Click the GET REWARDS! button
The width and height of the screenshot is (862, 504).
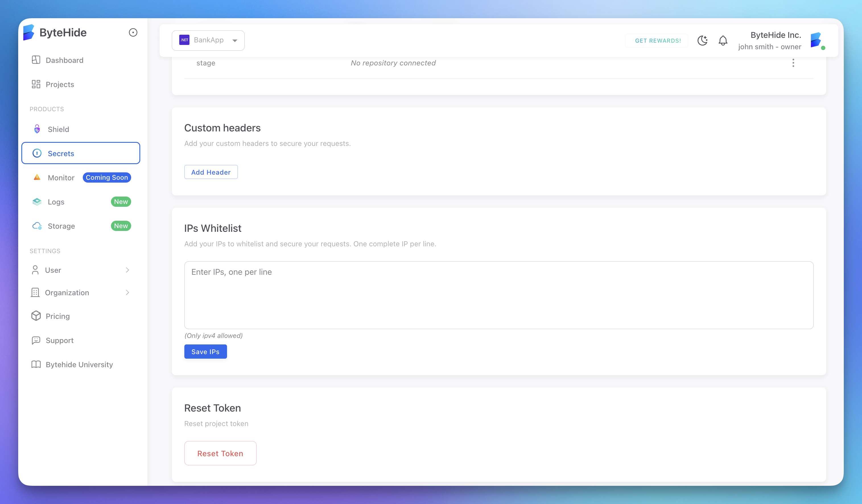656,40
